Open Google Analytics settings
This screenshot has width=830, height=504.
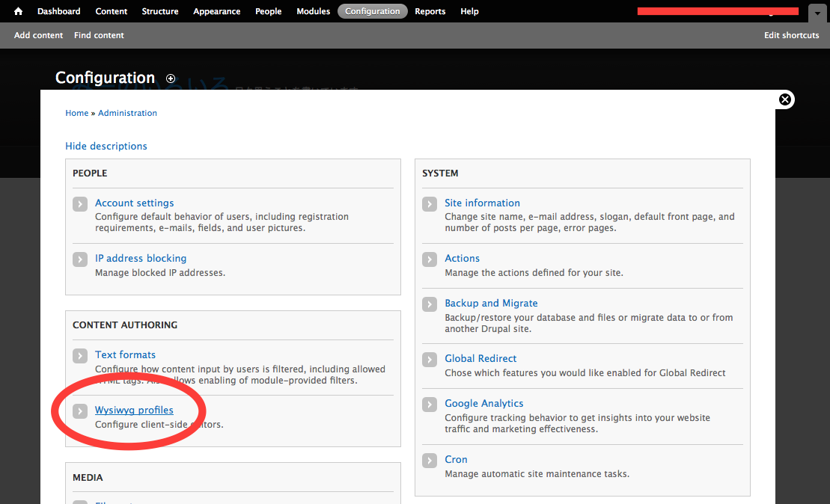[x=483, y=403]
